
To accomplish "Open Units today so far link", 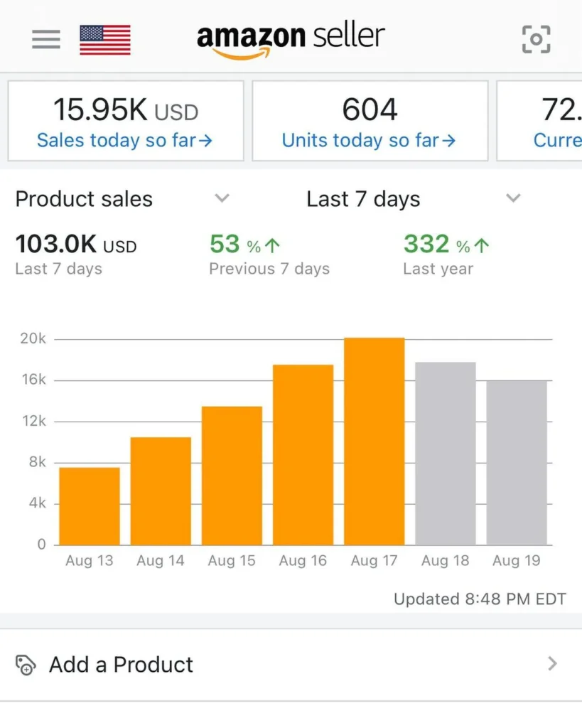I will (x=369, y=140).
